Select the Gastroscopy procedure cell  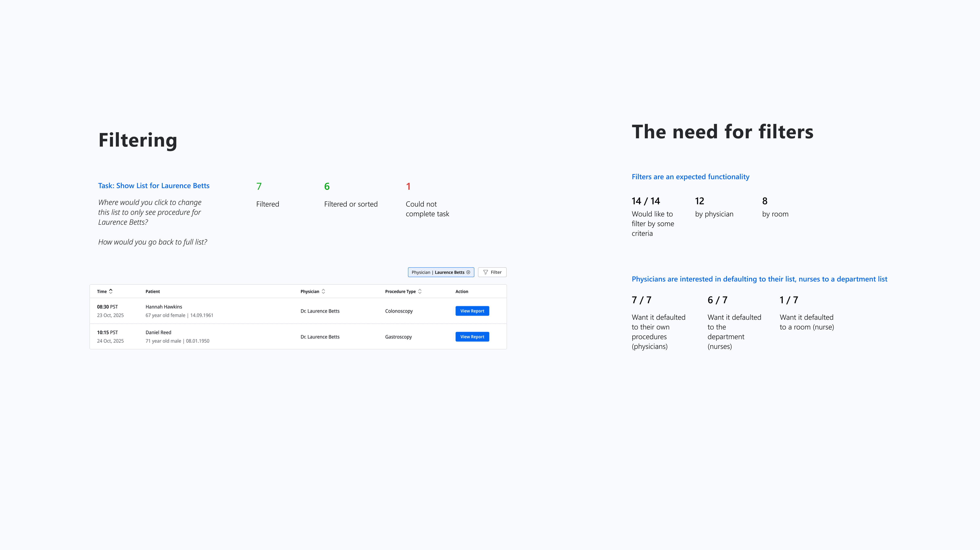click(x=398, y=337)
